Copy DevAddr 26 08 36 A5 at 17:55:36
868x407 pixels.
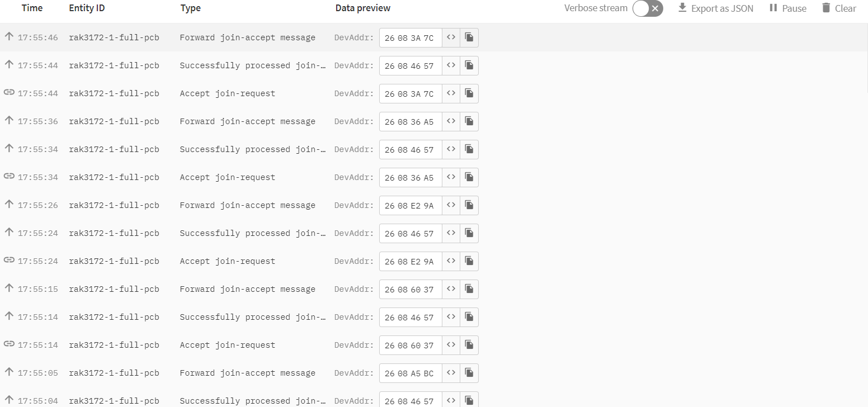pos(469,121)
